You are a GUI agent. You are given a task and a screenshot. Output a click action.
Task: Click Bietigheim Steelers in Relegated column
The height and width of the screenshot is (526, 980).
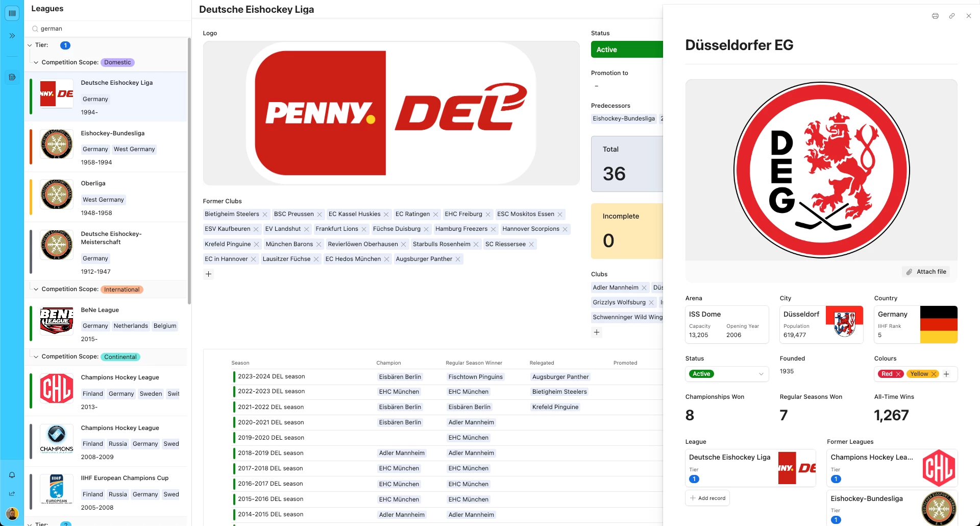pos(559,392)
